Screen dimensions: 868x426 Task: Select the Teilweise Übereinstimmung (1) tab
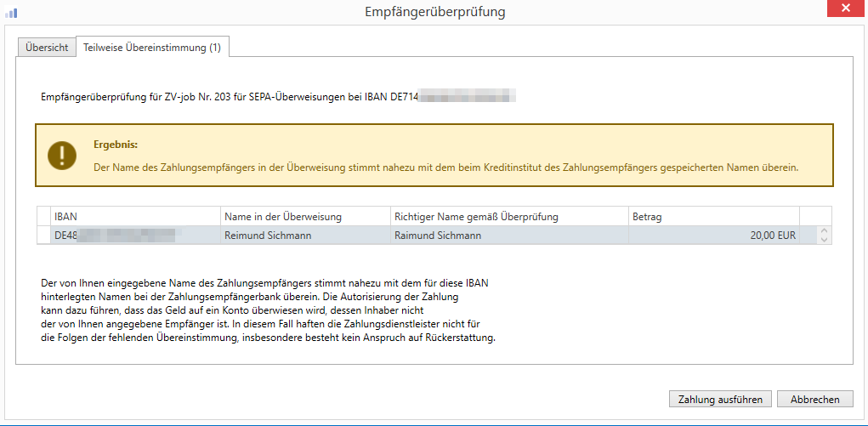pyautogui.click(x=152, y=48)
